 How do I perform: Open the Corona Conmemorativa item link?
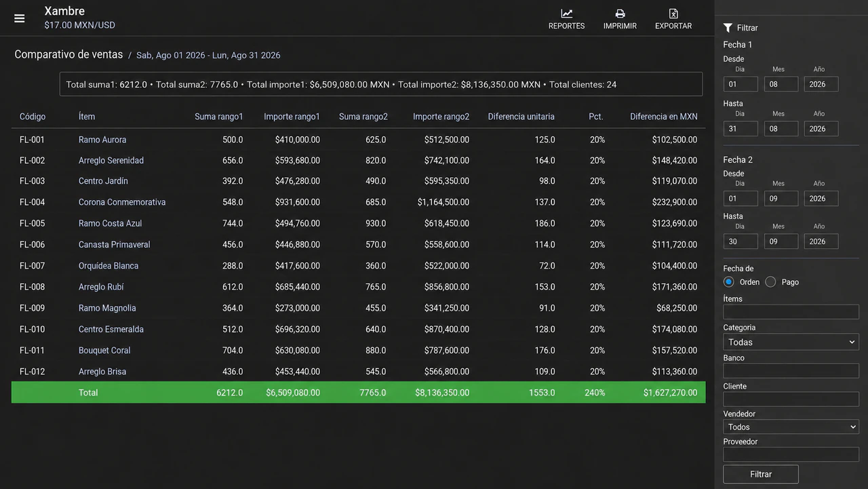pos(122,202)
